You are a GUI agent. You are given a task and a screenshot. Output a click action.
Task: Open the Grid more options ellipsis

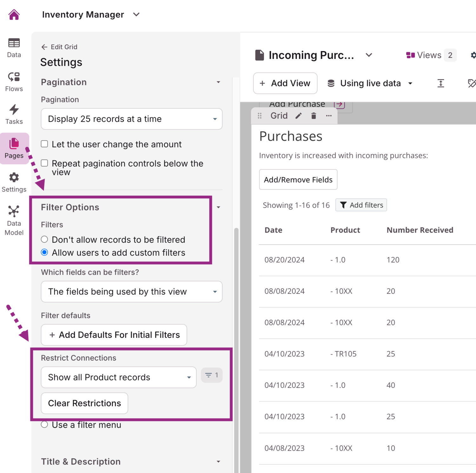coord(329,116)
